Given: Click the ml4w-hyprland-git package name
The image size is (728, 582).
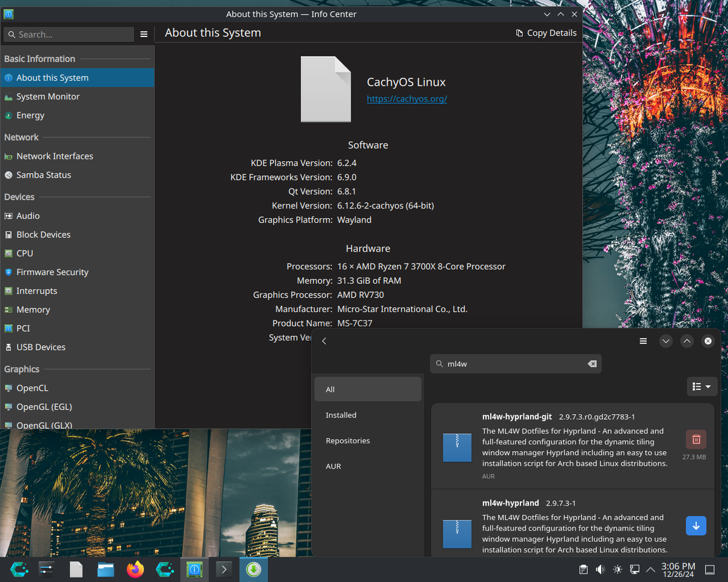Looking at the screenshot, I should point(517,416).
